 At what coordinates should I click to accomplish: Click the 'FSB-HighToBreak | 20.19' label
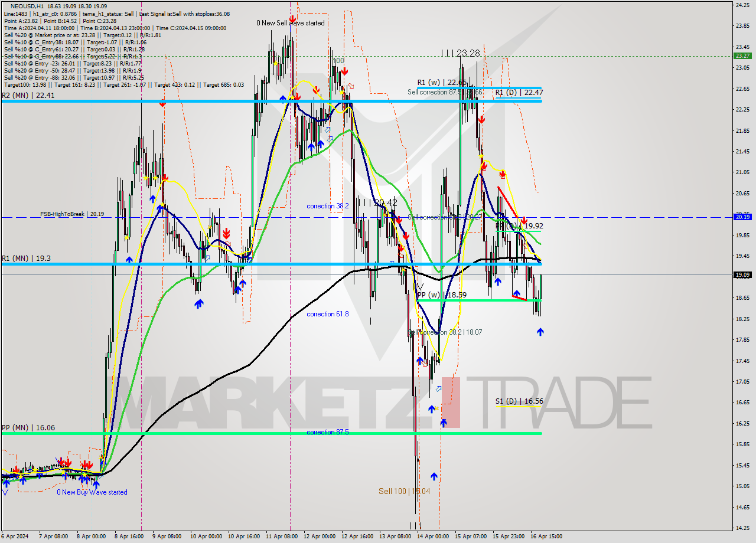pyautogui.click(x=72, y=214)
